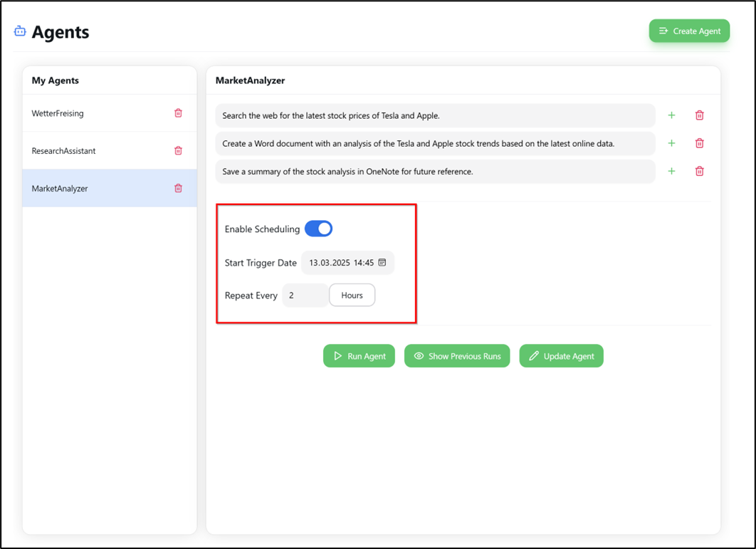The image size is (756, 549).
Task: Remove the Word document analysis step
Action: click(699, 143)
